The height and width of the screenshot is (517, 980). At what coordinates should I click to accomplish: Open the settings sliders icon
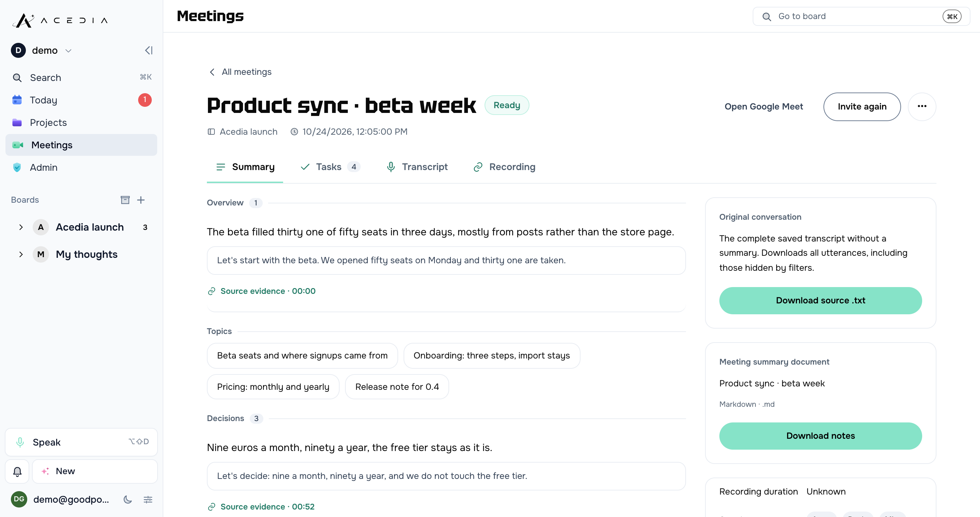click(148, 500)
